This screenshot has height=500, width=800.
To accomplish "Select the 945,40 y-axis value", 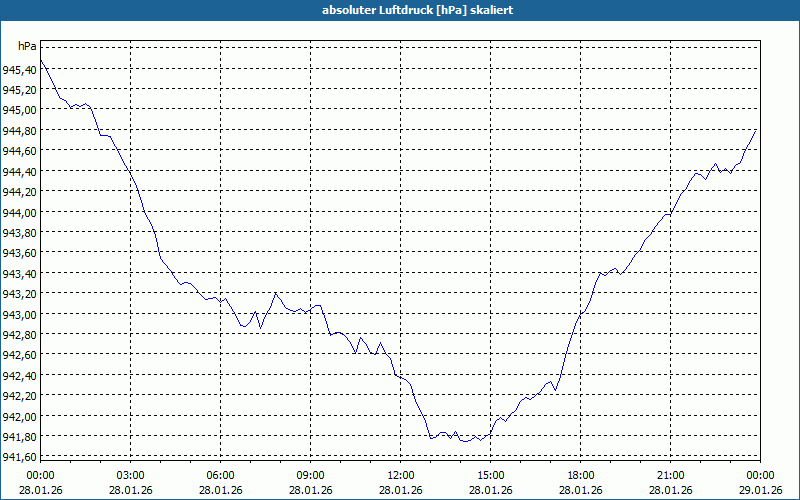I will [19, 69].
